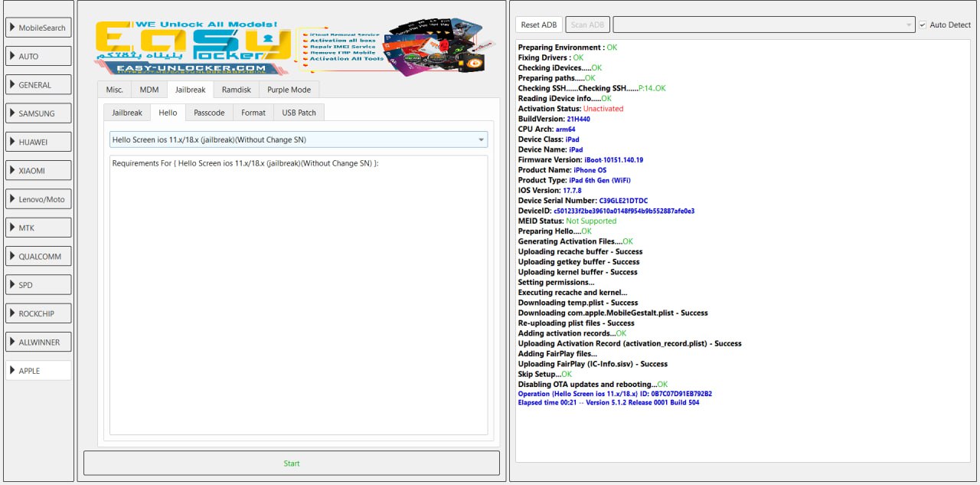The image size is (980, 485).
Task: Click the DeviceID value line
Action: point(606,211)
